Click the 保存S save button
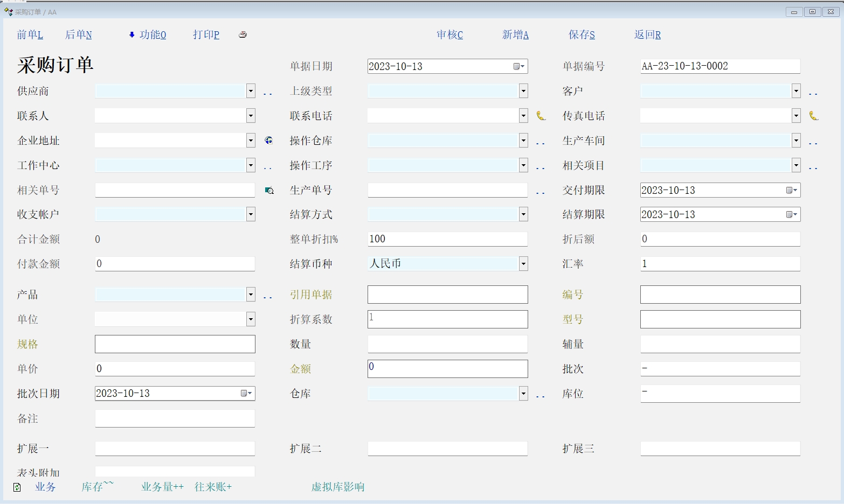This screenshot has height=504, width=844. tap(582, 35)
